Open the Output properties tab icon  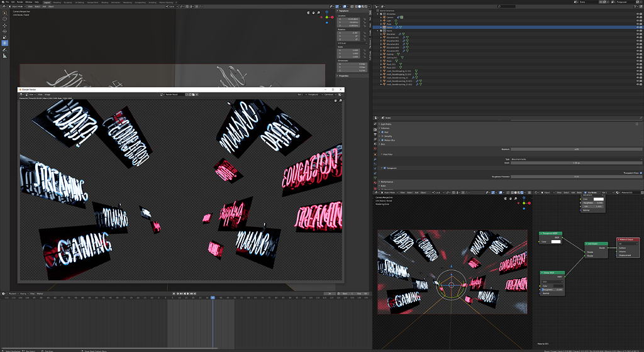click(x=375, y=134)
